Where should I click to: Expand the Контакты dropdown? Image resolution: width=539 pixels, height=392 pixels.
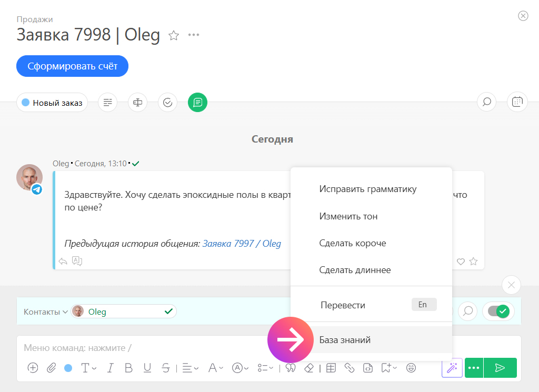pyautogui.click(x=45, y=311)
